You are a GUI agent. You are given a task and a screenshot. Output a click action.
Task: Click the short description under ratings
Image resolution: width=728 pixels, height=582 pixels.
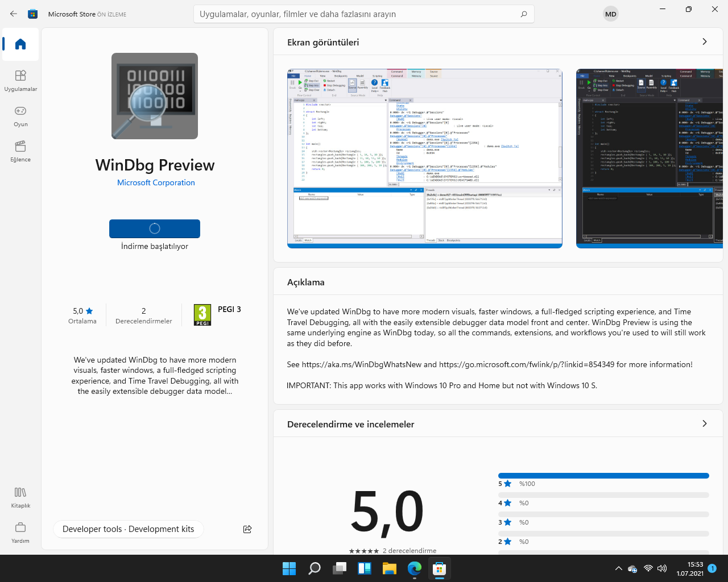(x=155, y=376)
